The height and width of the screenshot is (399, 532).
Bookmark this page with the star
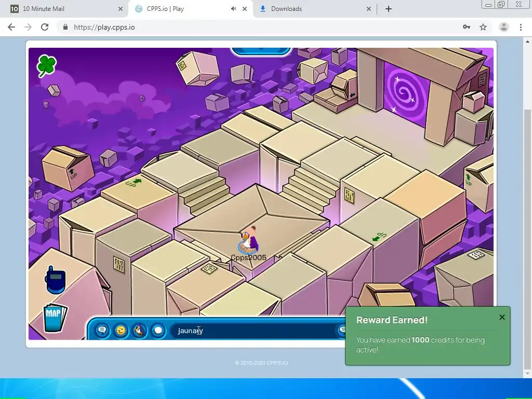(x=483, y=27)
